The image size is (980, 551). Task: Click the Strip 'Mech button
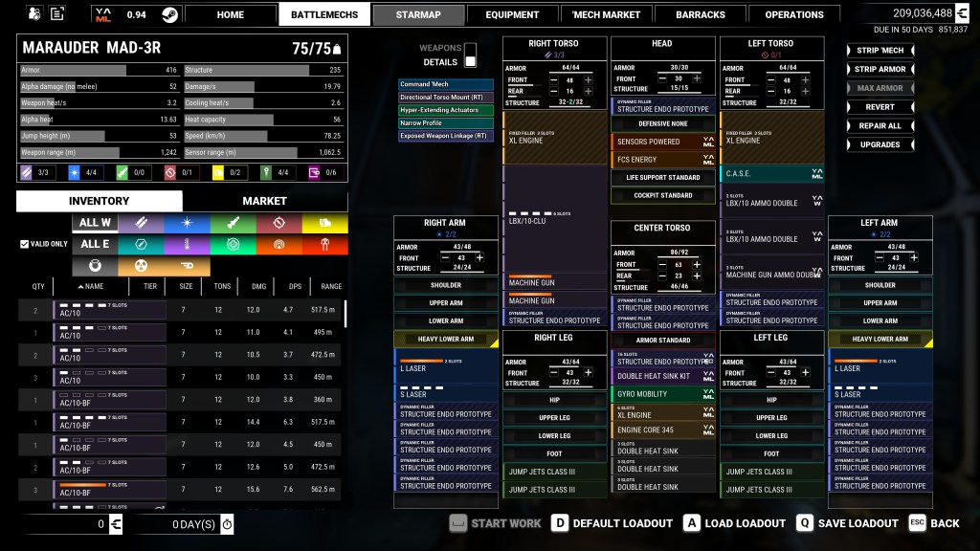(879, 51)
